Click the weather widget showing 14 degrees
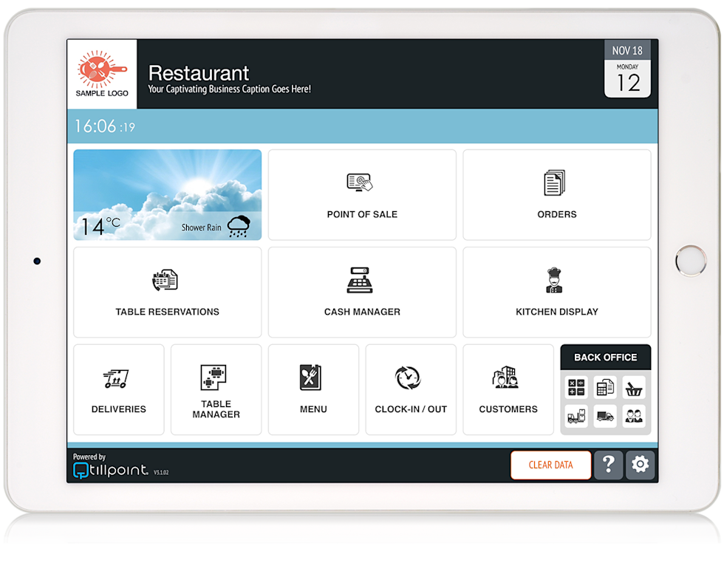Viewport: 724px width, 588px height. [167, 194]
